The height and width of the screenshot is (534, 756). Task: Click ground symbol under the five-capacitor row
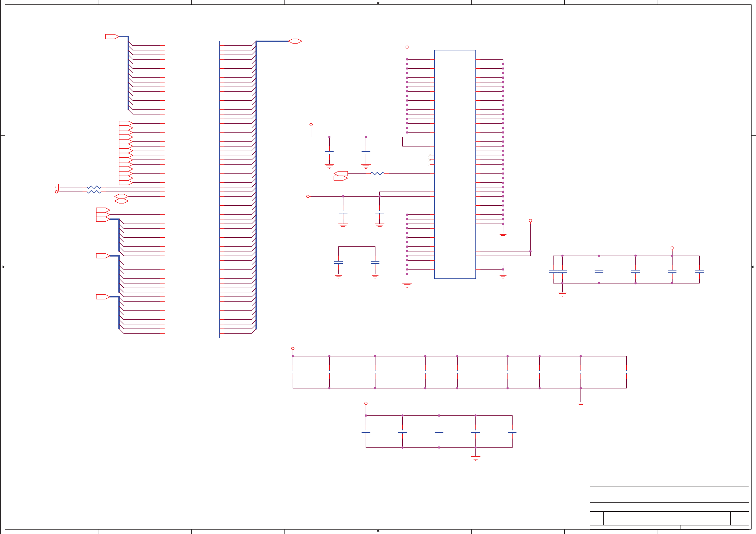[x=475, y=458]
